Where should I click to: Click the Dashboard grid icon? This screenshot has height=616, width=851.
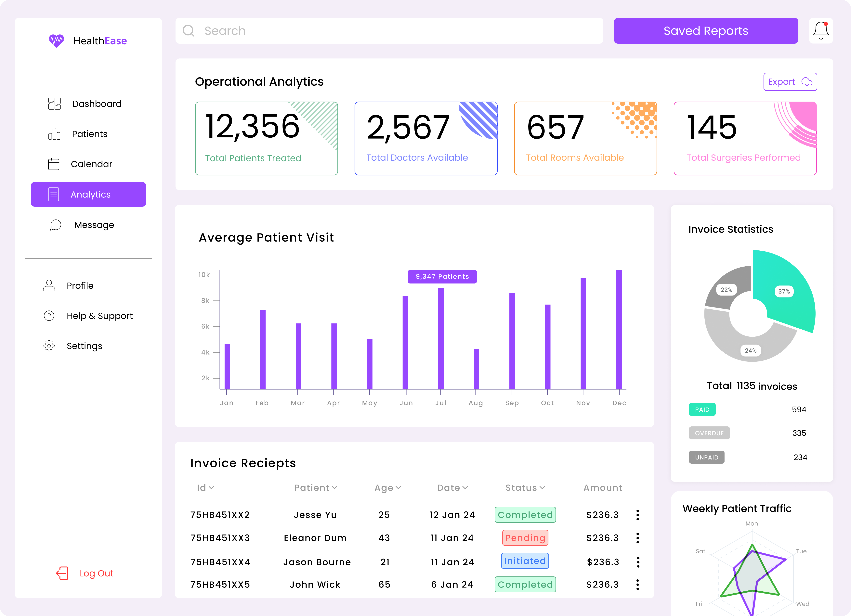click(54, 104)
